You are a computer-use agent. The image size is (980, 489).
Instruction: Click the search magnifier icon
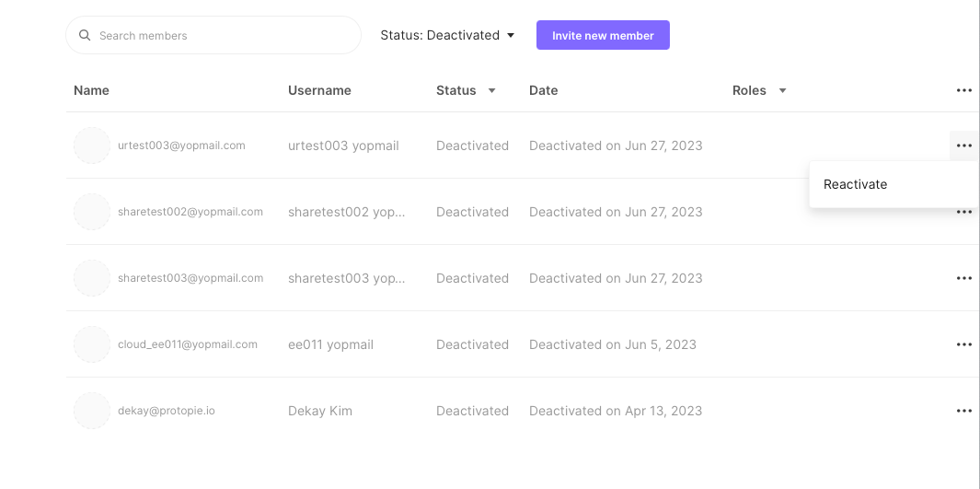point(85,36)
